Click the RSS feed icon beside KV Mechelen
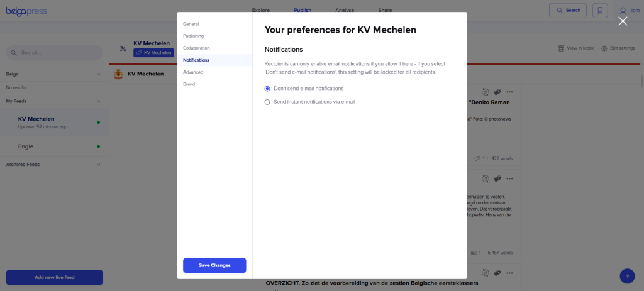The height and width of the screenshot is (291, 644). 123,48
